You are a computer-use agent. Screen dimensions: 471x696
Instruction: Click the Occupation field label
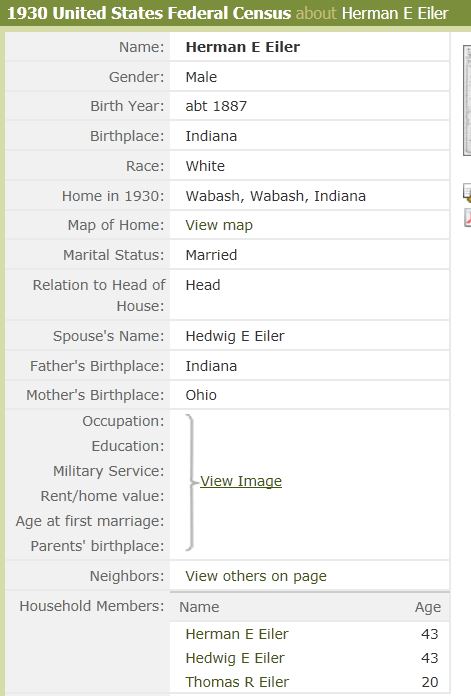click(x=123, y=421)
